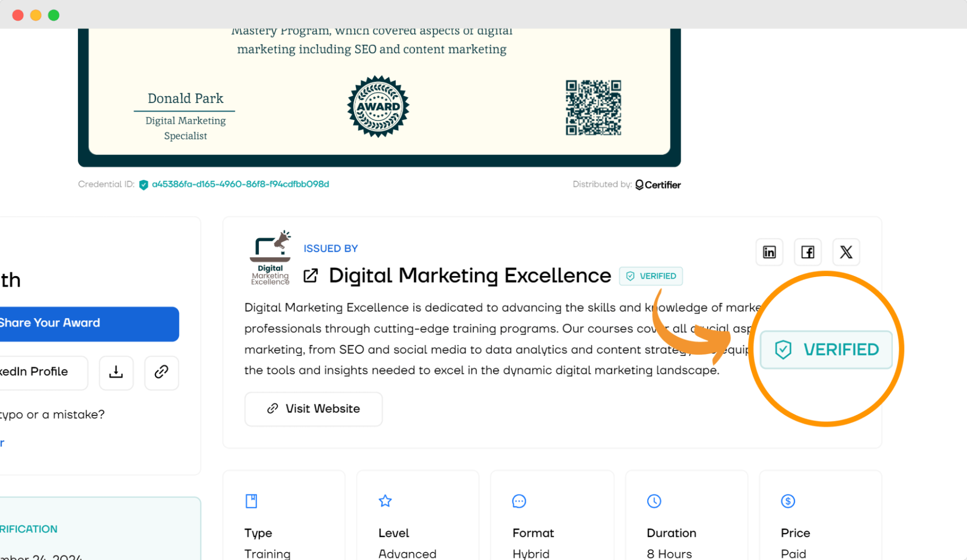Viewport: 967px width, 560px height.
Task: Add the credential to LinkedIn Profile
Action: click(x=44, y=372)
